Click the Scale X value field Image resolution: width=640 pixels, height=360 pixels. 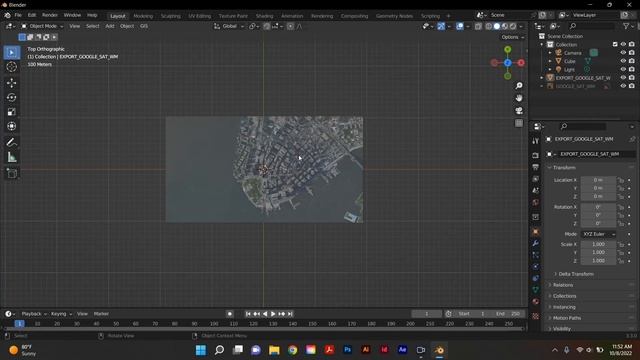598,244
